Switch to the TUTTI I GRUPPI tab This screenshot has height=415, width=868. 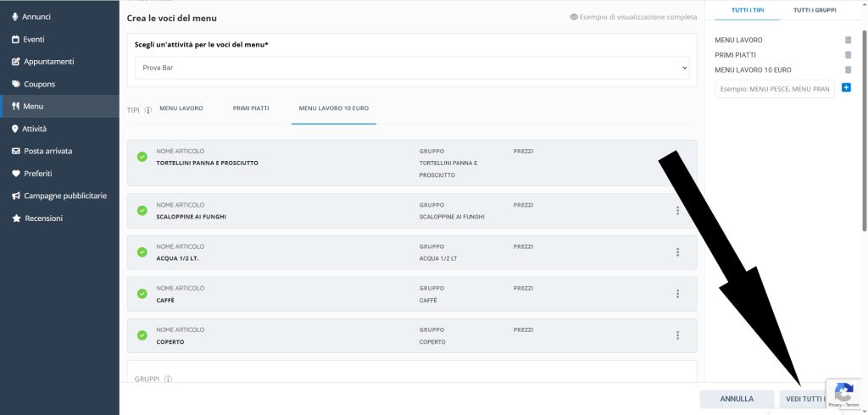[x=814, y=10]
